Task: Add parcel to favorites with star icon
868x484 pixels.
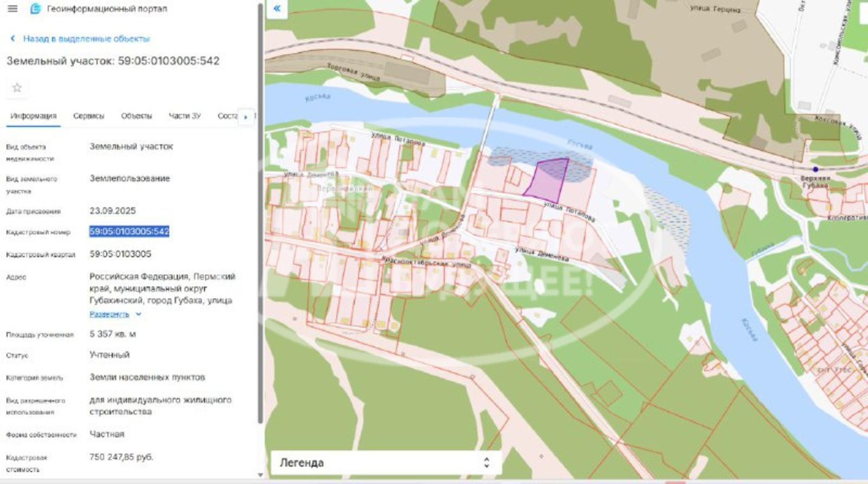Action: (x=17, y=88)
